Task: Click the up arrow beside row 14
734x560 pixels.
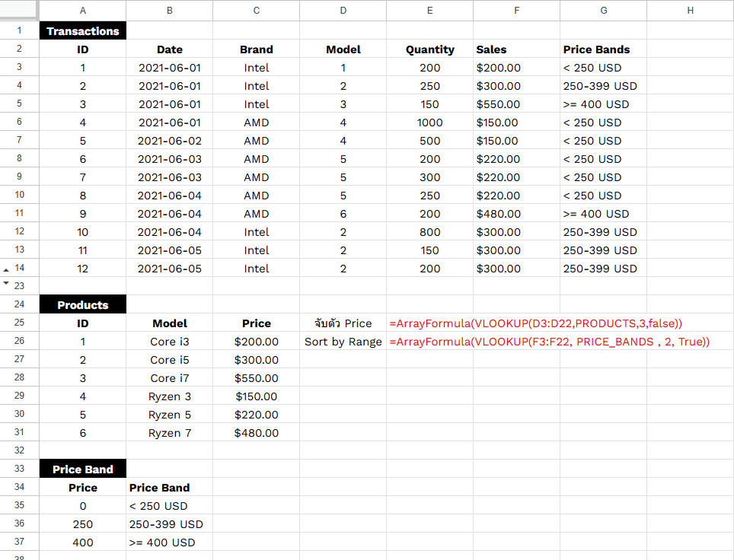Action: (7, 269)
